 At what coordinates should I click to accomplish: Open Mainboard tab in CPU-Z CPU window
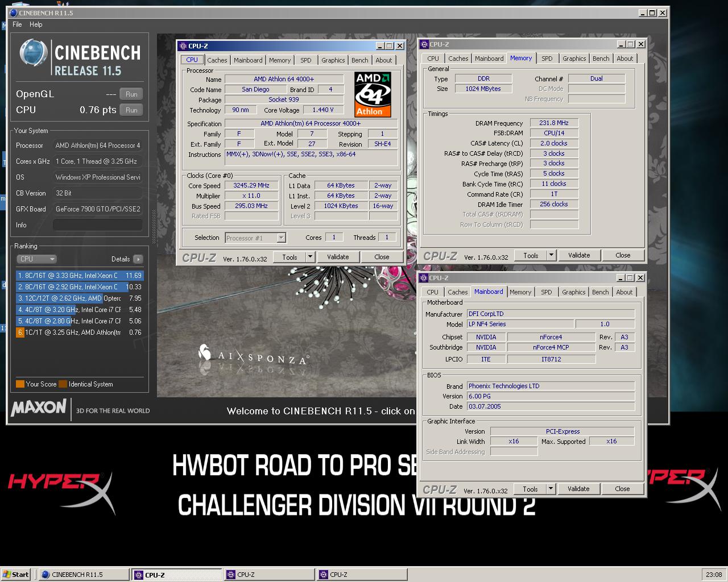248,60
